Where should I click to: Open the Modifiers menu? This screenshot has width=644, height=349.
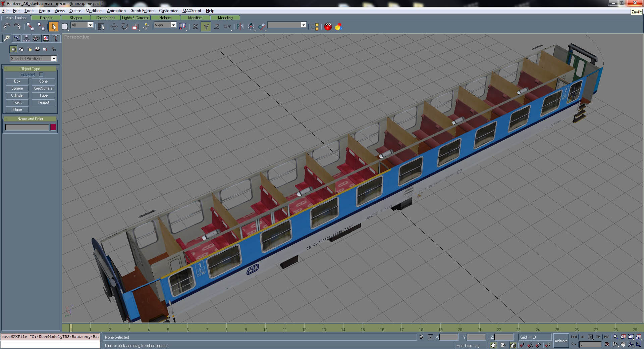coord(94,11)
